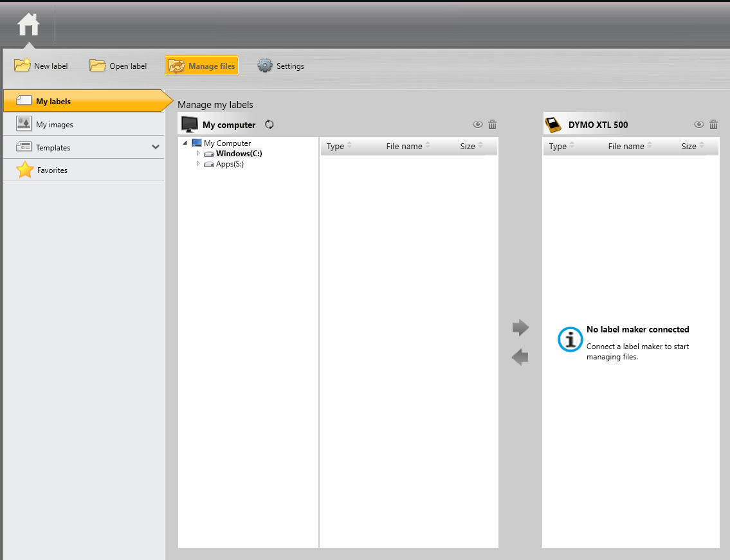Open the Settings button
Image resolution: width=730 pixels, height=560 pixels.
pos(281,66)
